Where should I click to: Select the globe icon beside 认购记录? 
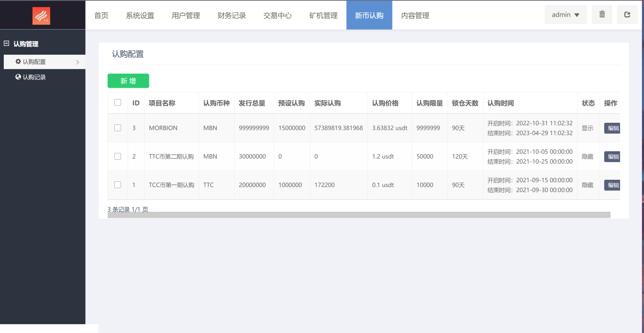click(x=18, y=77)
